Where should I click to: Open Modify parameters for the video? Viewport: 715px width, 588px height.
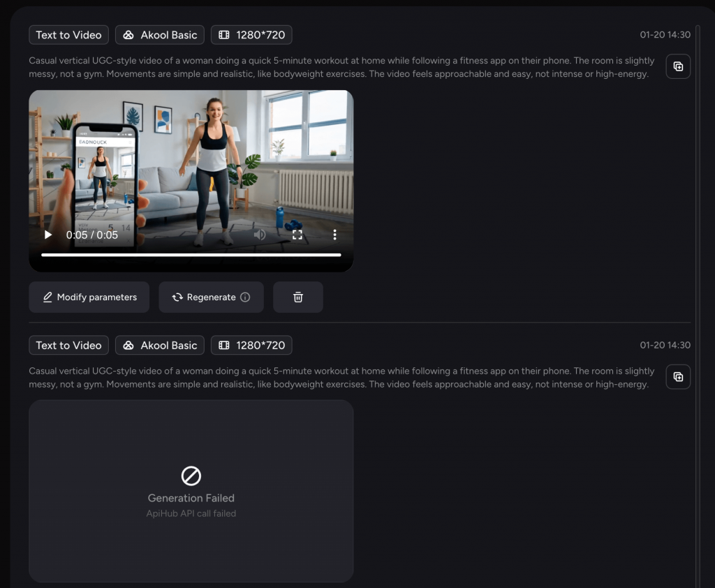click(89, 297)
